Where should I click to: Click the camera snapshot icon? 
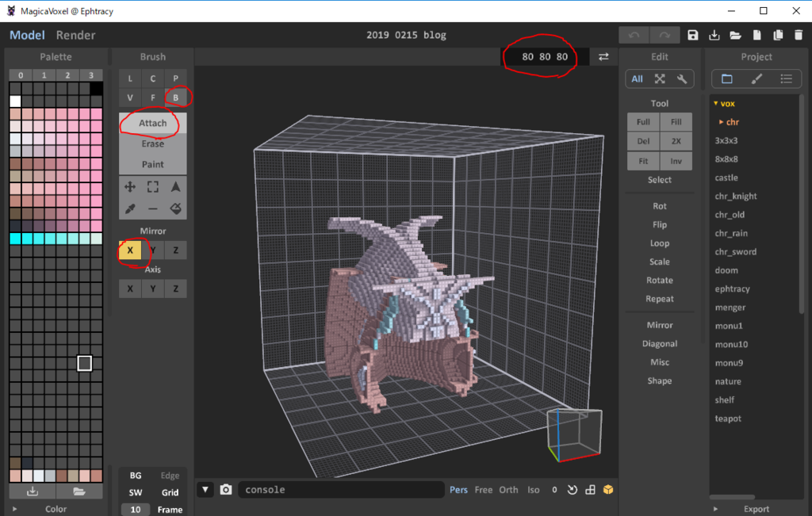pyautogui.click(x=226, y=490)
